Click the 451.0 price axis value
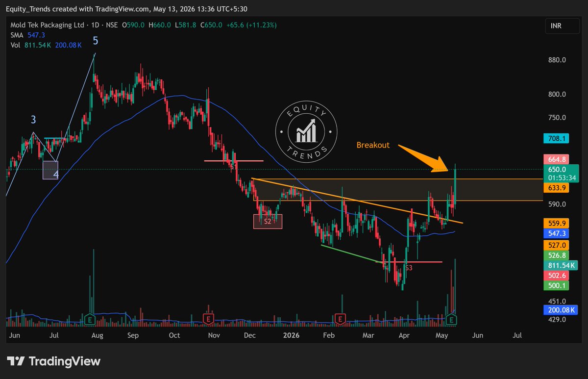This screenshot has width=588, height=379. 558,302
